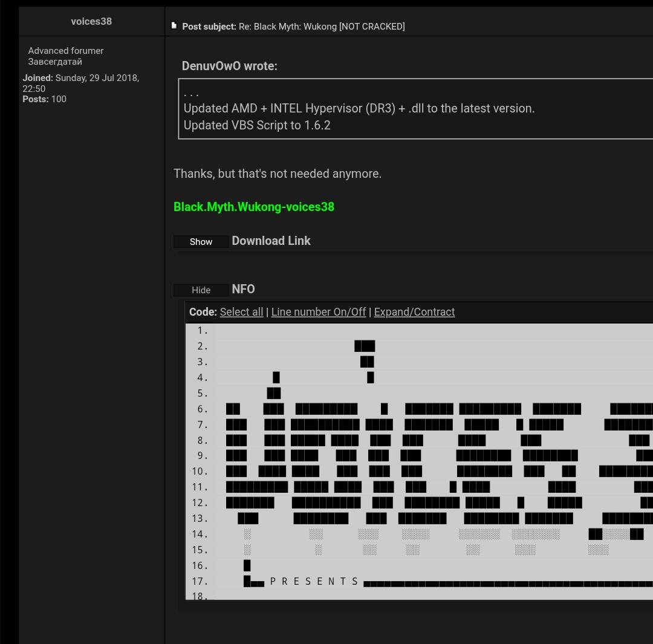
Task: Click Select all in the code box
Action: (x=241, y=312)
